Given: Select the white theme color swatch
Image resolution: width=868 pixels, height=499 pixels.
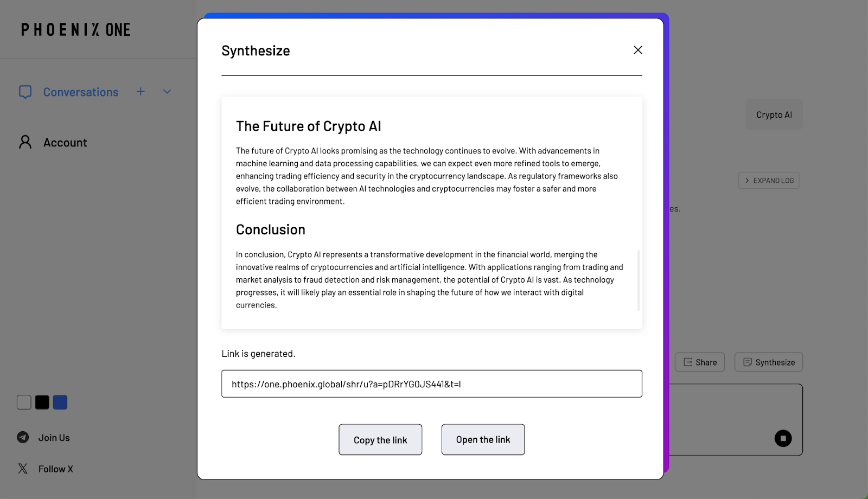Looking at the screenshot, I should pos(24,402).
